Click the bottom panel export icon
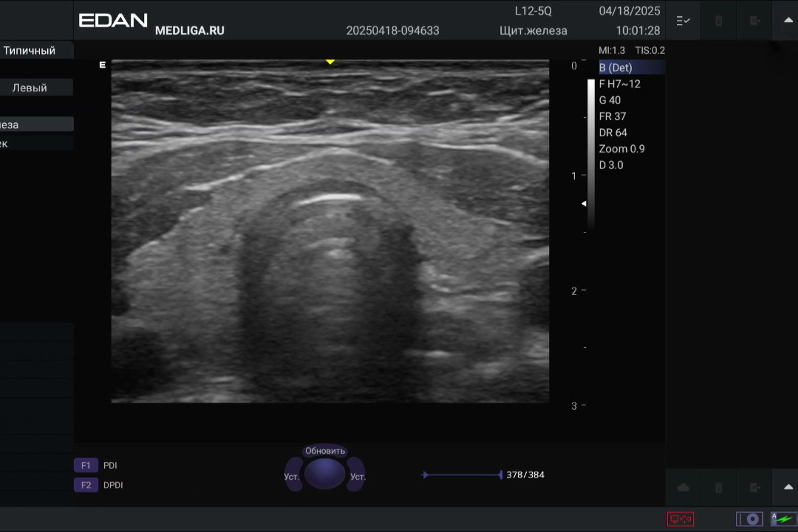 coord(754,487)
